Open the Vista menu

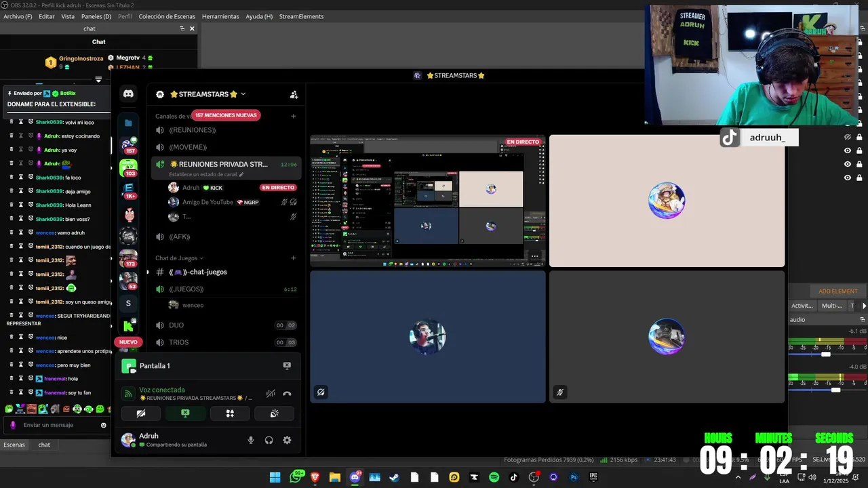pyautogui.click(x=68, y=16)
